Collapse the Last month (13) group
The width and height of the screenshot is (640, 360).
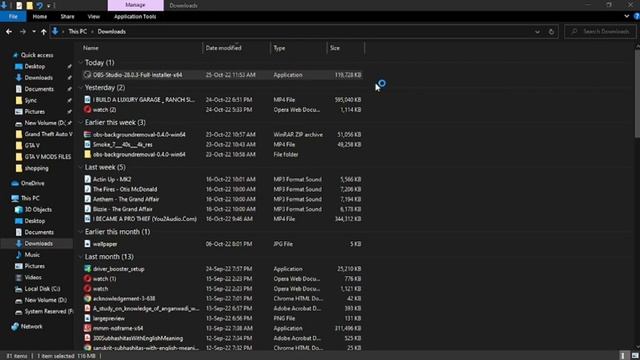click(81, 257)
